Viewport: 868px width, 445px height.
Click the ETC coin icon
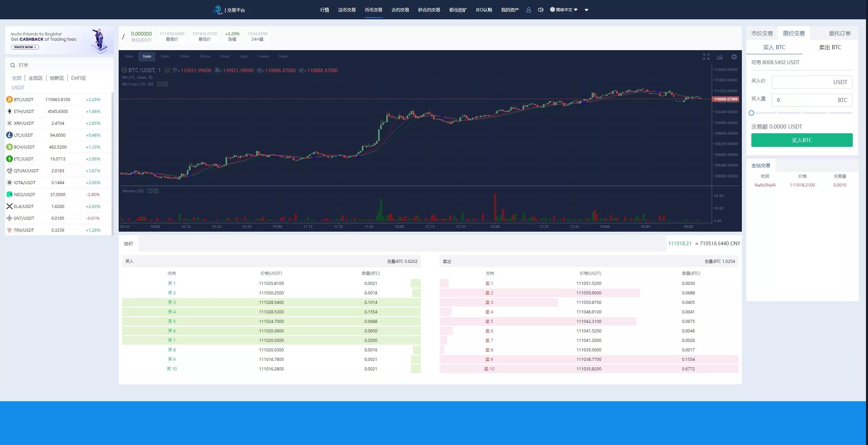pos(9,159)
